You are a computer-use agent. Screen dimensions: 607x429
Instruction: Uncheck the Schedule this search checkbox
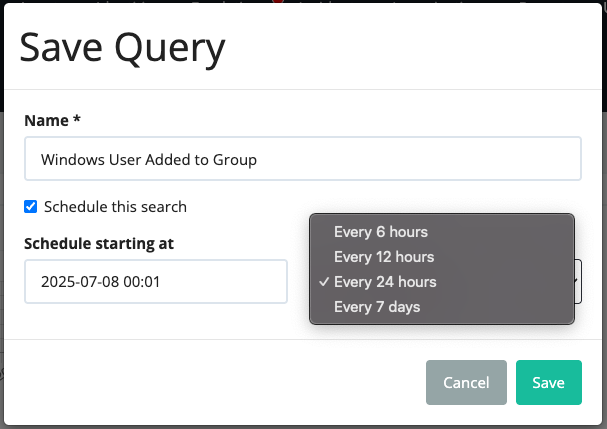pyautogui.click(x=31, y=207)
